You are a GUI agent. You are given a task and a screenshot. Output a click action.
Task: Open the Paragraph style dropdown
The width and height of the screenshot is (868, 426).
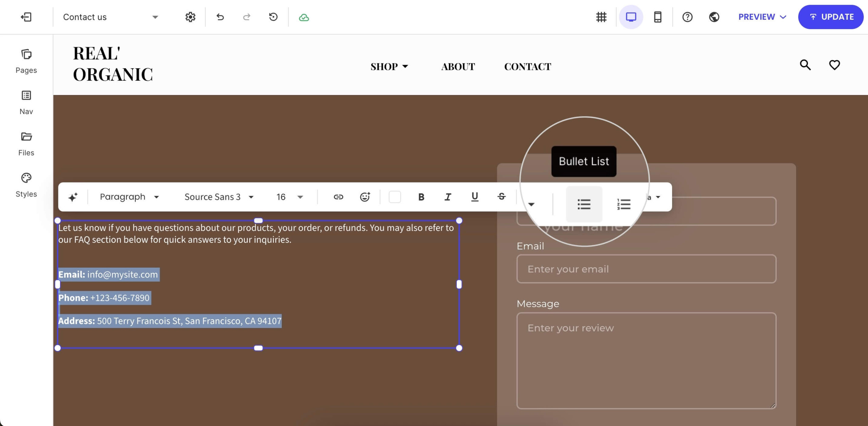[129, 197]
